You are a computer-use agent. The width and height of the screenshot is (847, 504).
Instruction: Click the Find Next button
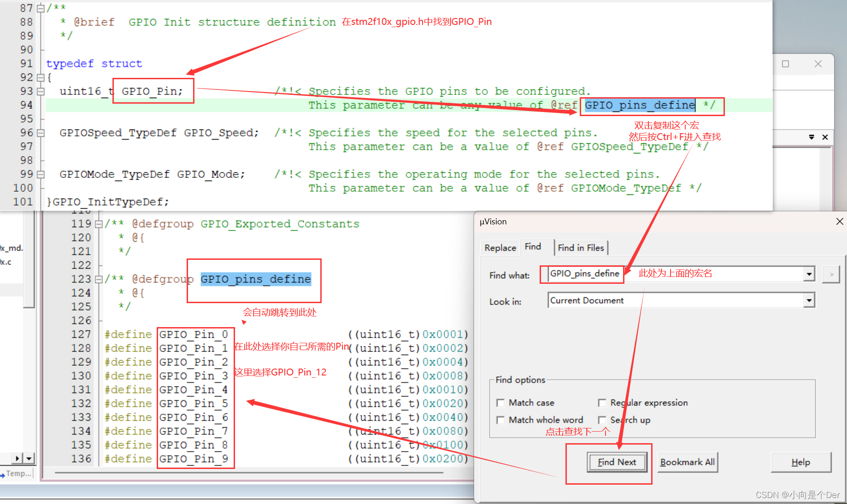[617, 462]
